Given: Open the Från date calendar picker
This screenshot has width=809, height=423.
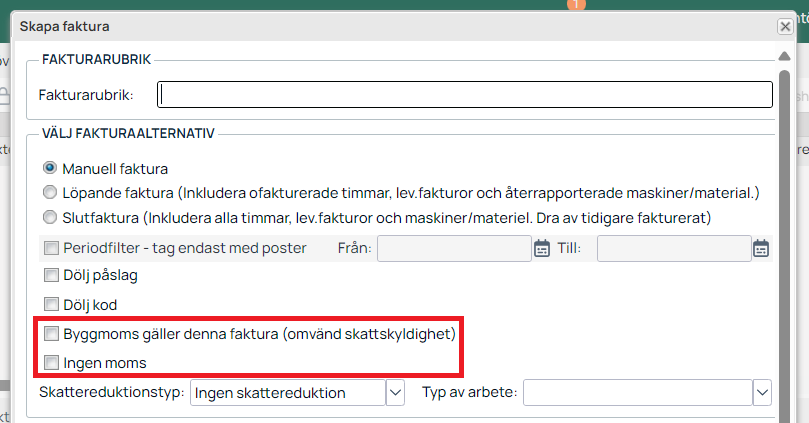Looking at the screenshot, I should tap(542, 248).
